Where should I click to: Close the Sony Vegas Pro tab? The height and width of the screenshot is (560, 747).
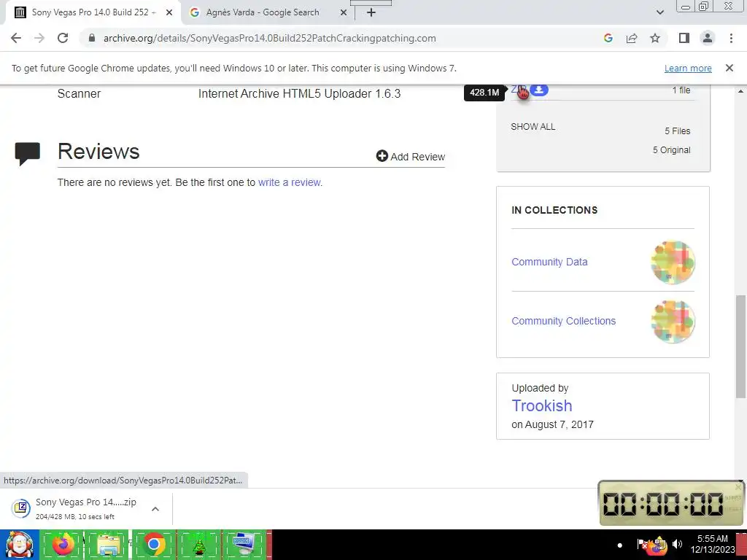click(169, 12)
